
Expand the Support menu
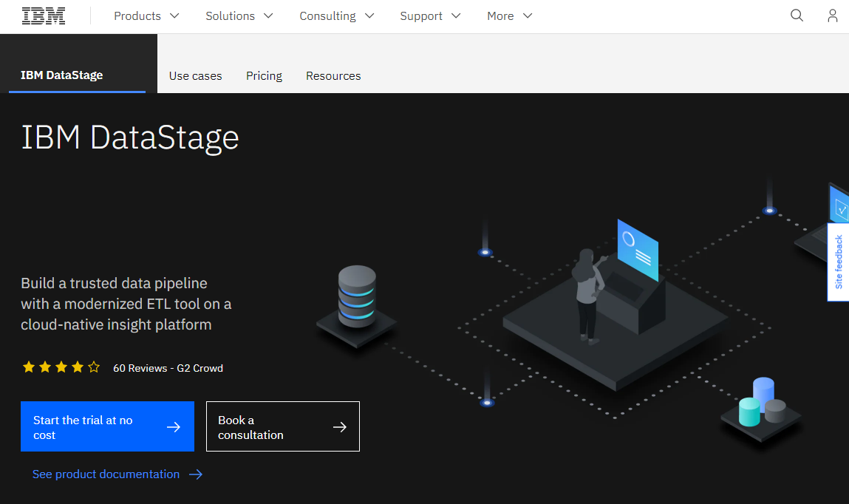(x=430, y=16)
